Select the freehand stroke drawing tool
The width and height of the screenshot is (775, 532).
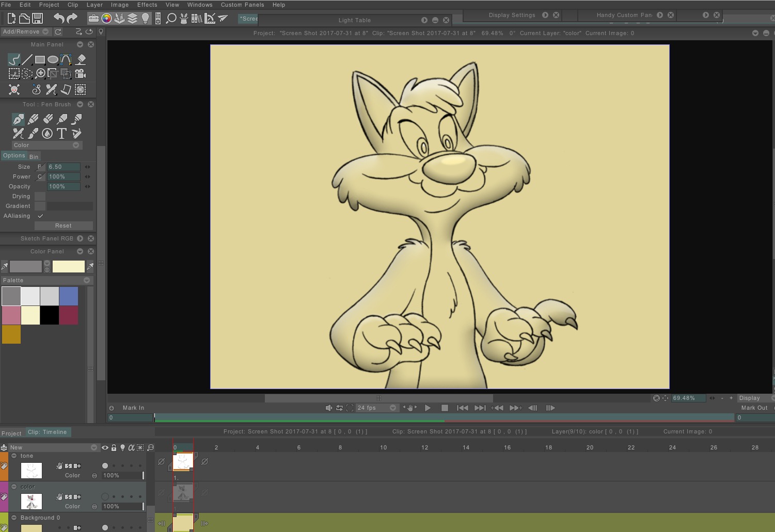[14, 59]
